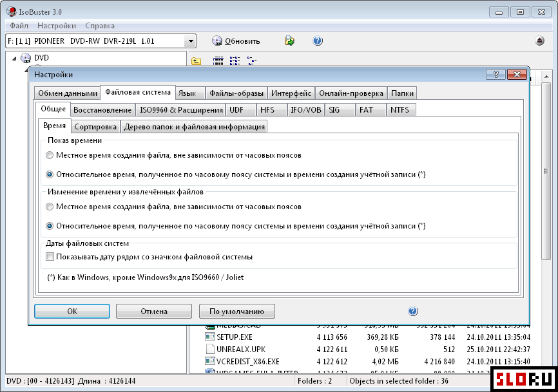Open the HFS sub-tab
558x392 pixels.
coord(272,110)
